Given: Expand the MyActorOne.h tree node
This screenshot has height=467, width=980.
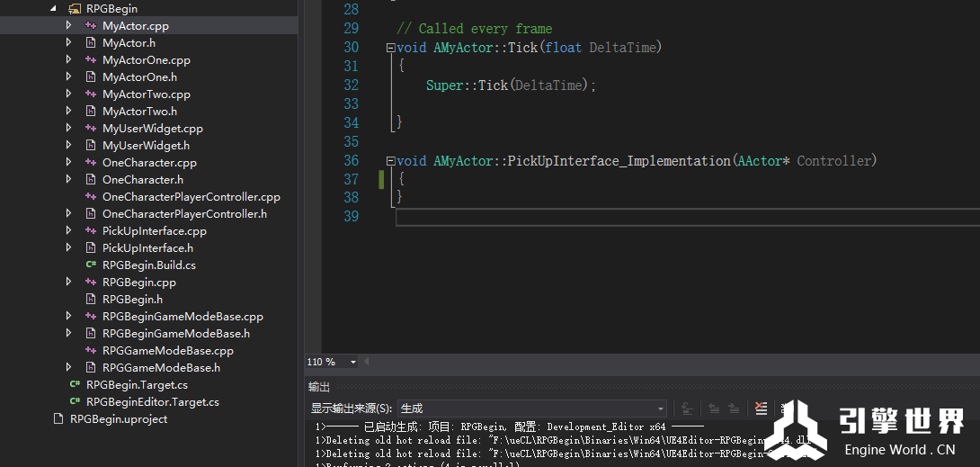Looking at the screenshot, I should coord(68,76).
